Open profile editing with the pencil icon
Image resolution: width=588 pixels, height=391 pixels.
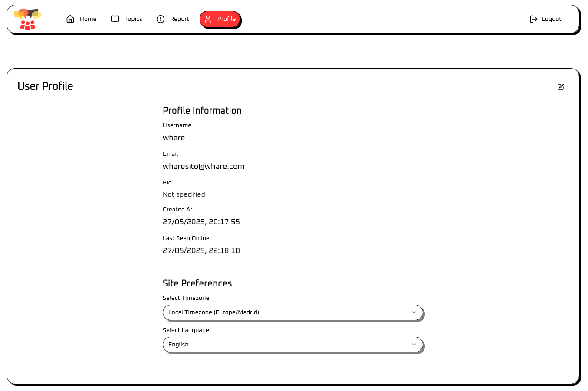(x=561, y=87)
